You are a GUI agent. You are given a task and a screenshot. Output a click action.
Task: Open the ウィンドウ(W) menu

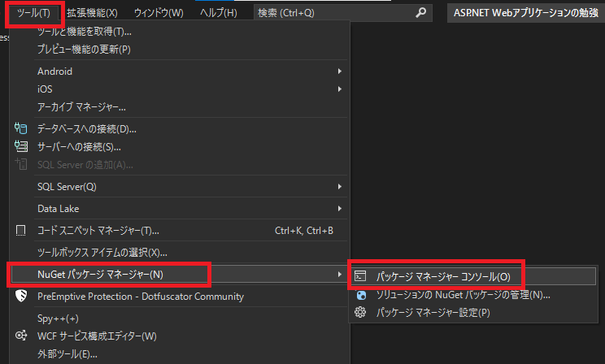point(159,13)
